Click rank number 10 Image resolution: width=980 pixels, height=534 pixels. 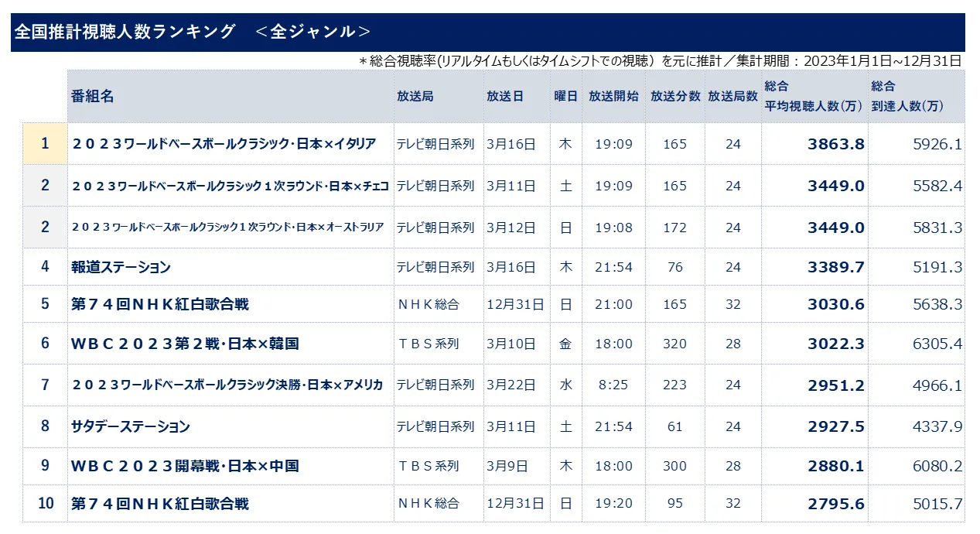[46, 503]
